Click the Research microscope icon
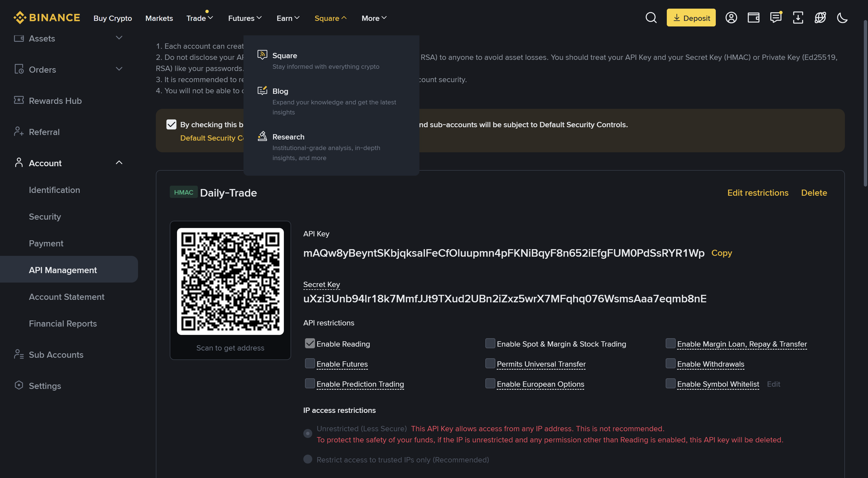Image resolution: width=868 pixels, height=478 pixels. coord(262,136)
